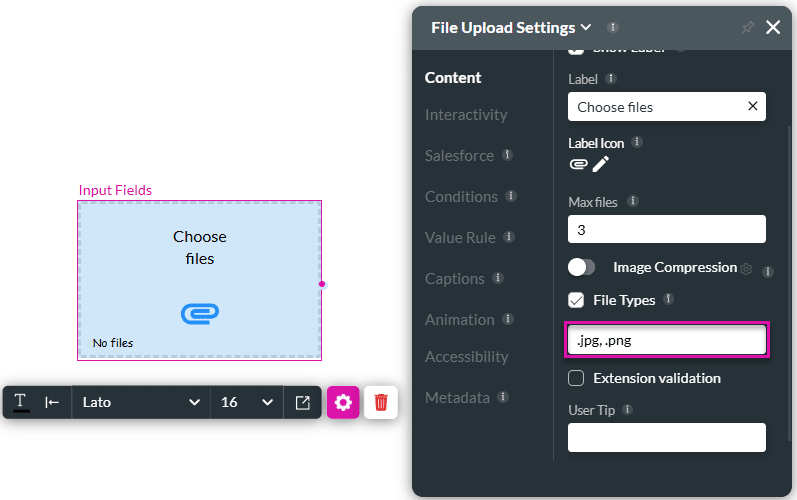797x500 pixels.
Task: Click the No files text in widget
Action: coord(113,343)
